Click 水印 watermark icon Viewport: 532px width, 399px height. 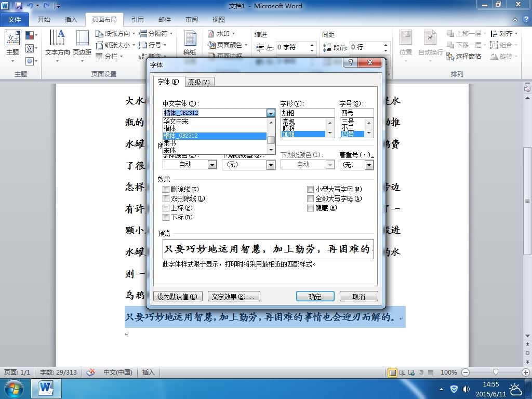(x=211, y=34)
